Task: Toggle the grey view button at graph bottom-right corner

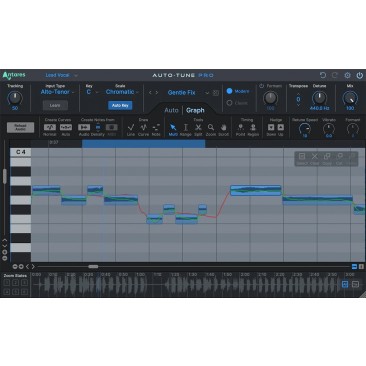Action: 361,266
